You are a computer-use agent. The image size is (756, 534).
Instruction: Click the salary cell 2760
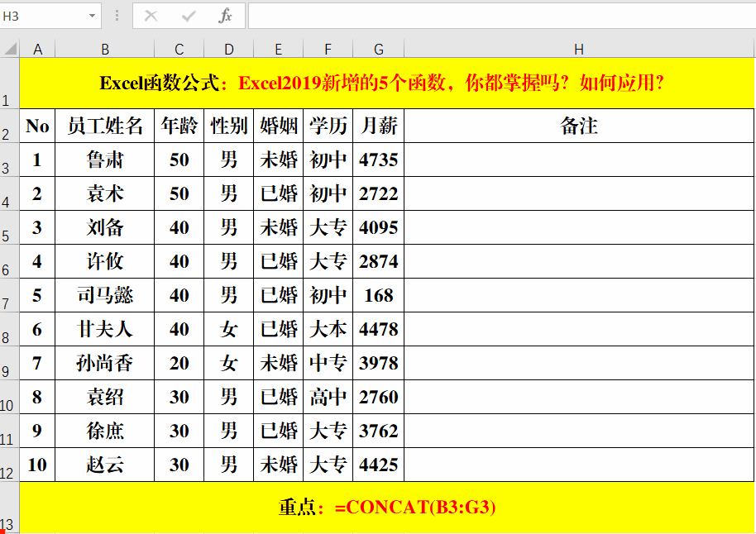(379, 397)
